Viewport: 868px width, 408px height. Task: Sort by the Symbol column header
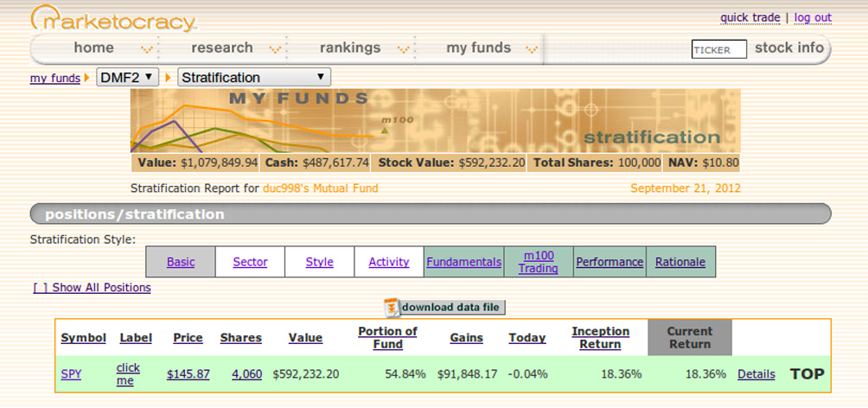click(83, 338)
